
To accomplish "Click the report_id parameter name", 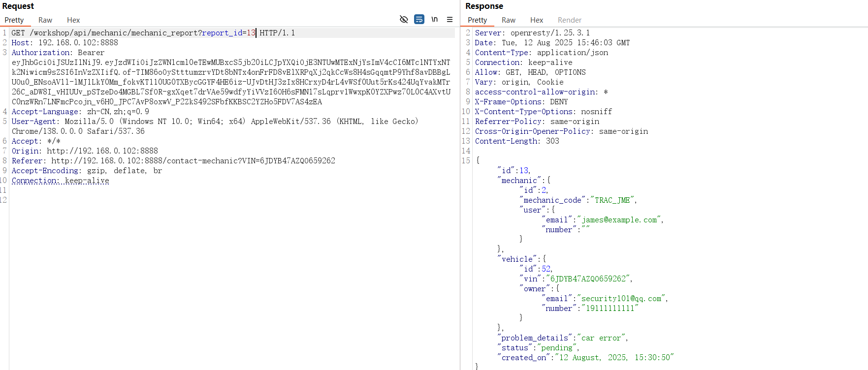I will pyautogui.click(x=222, y=33).
